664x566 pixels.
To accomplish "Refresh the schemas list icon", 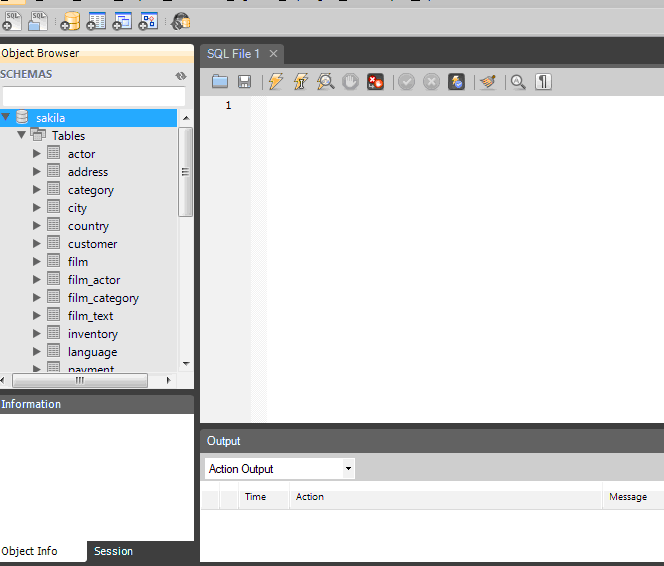I will (181, 75).
